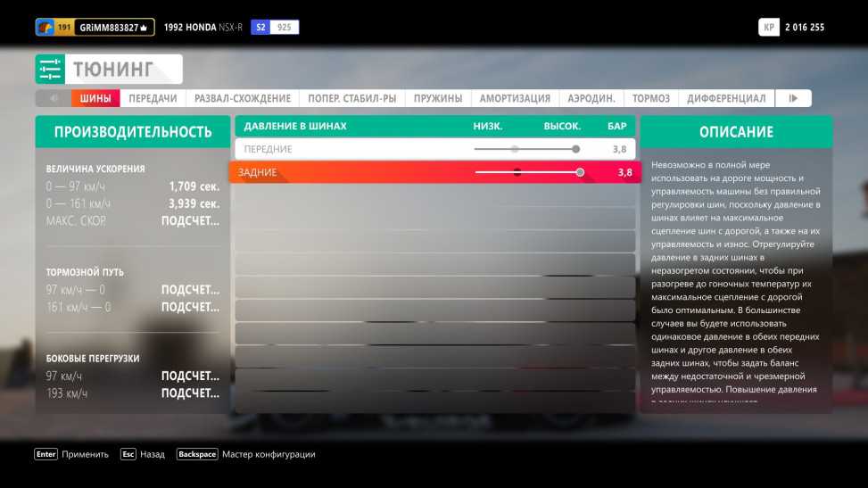Click the player badge icon by level 191

45,28
